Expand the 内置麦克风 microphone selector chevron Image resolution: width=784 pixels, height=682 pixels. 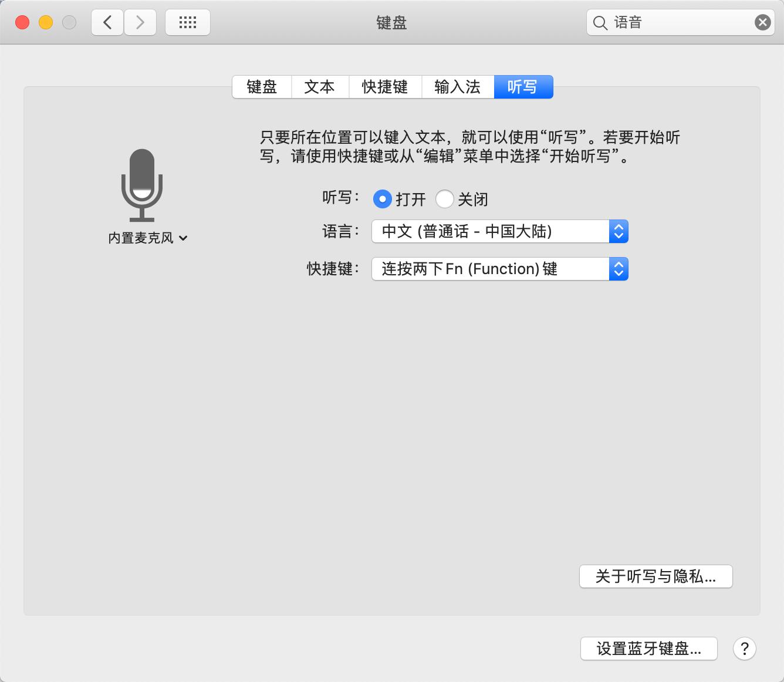[184, 238]
